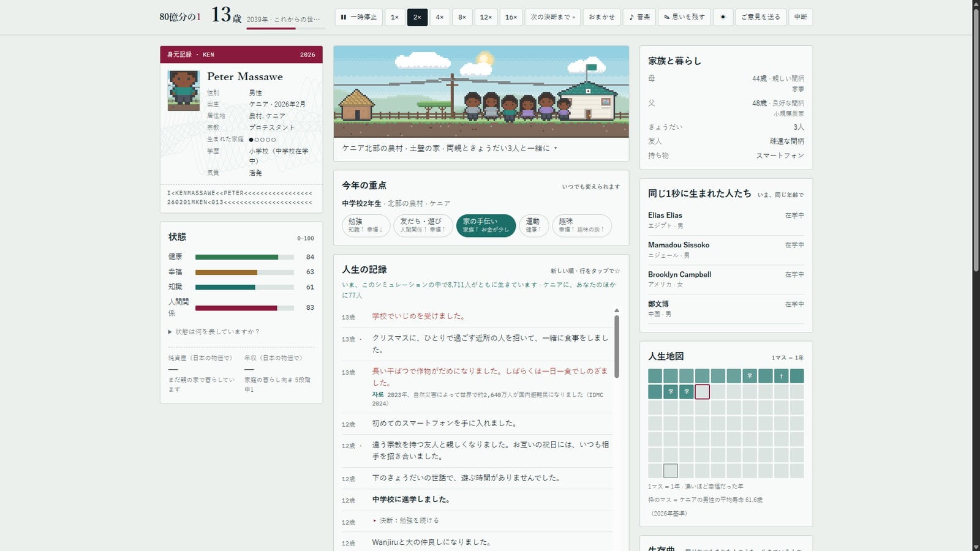Click the おまかせ auto button

pos(601,17)
